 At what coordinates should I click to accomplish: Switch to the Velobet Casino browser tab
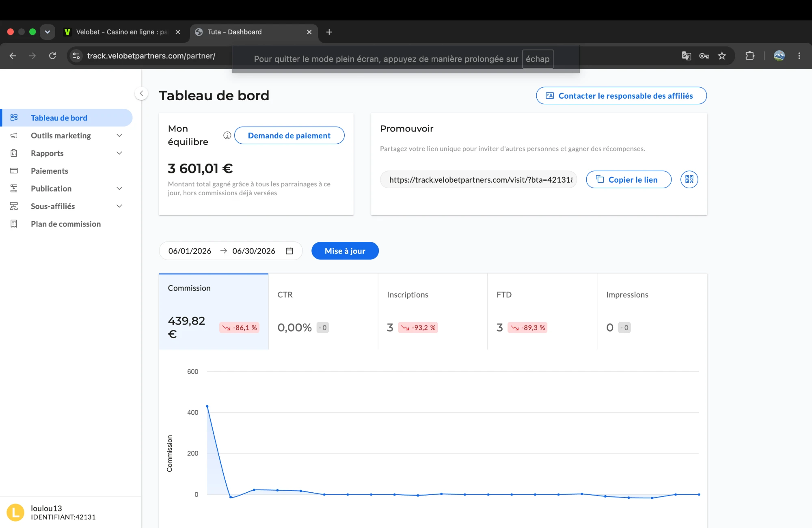[122, 32]
